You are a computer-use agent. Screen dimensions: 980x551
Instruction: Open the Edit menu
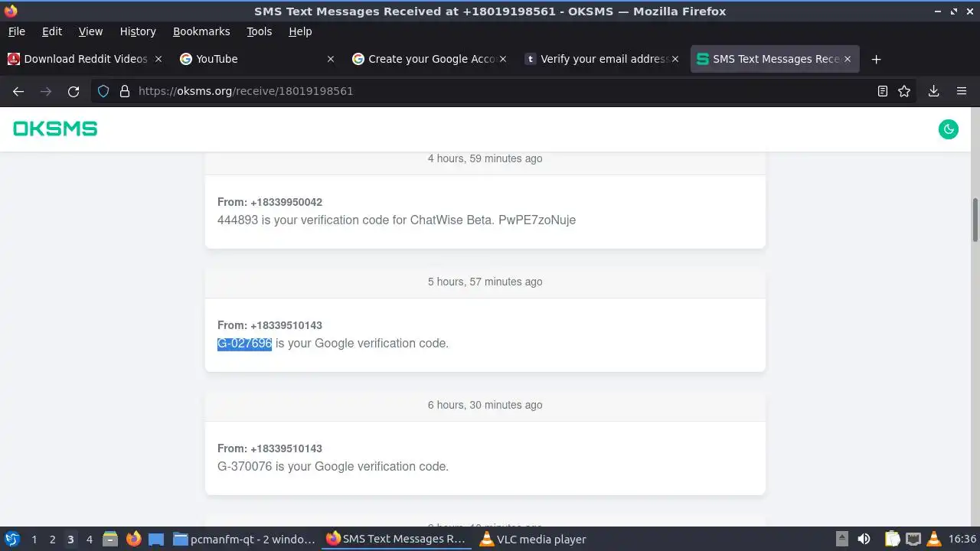52,31
